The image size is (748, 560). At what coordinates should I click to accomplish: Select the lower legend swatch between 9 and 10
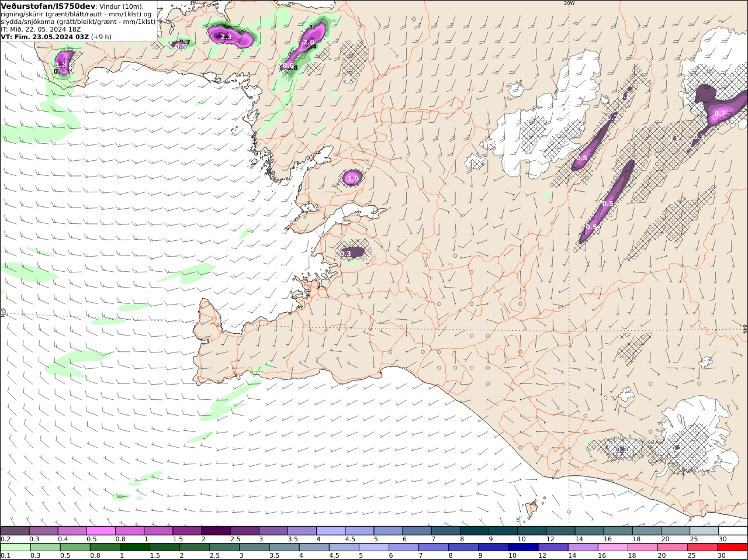coord(493,548)
